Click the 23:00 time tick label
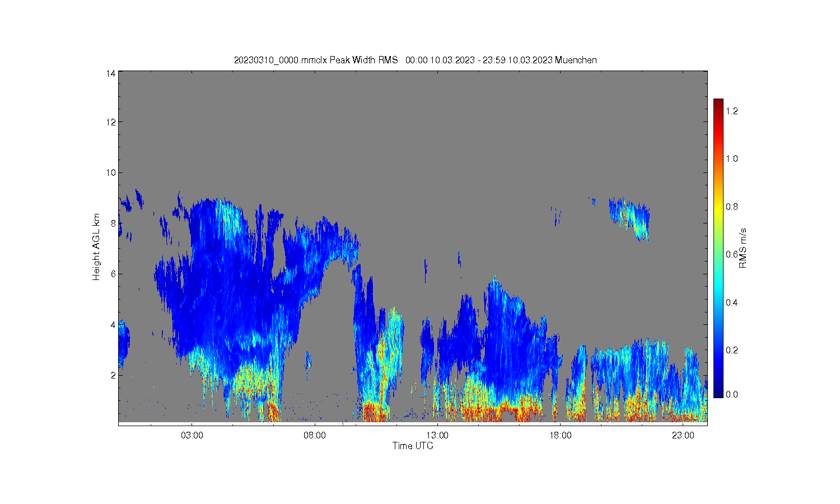Screen dimensions: 840x504 pos(683,436)
